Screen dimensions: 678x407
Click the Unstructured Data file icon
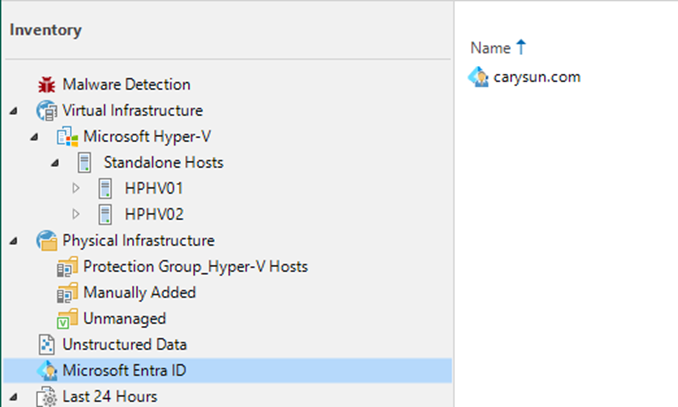coord(46,345)
